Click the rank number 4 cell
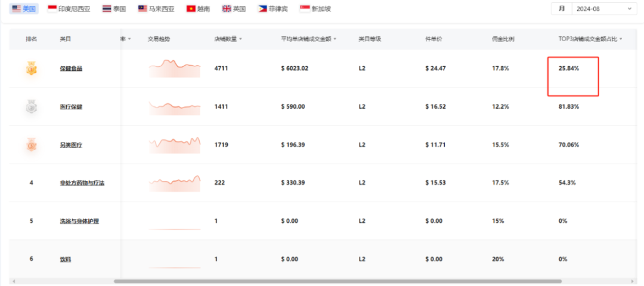 click(x=31, y=183)
